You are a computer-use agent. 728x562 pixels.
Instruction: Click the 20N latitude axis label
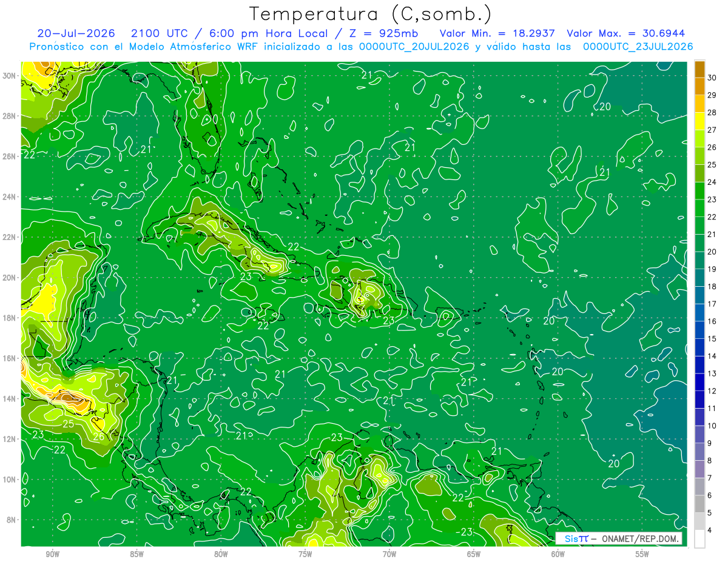(x=9, y=278)
